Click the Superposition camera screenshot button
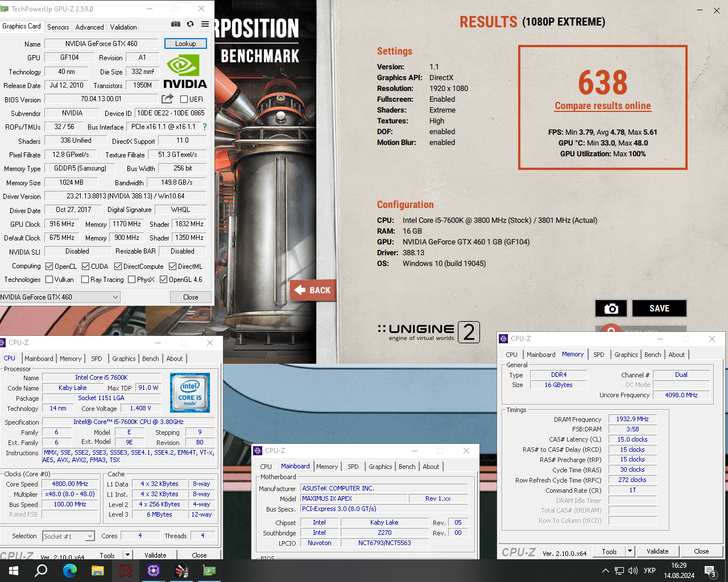Viewport: 728px width, 582px height. pyautogui.click(x=611, y=308)
